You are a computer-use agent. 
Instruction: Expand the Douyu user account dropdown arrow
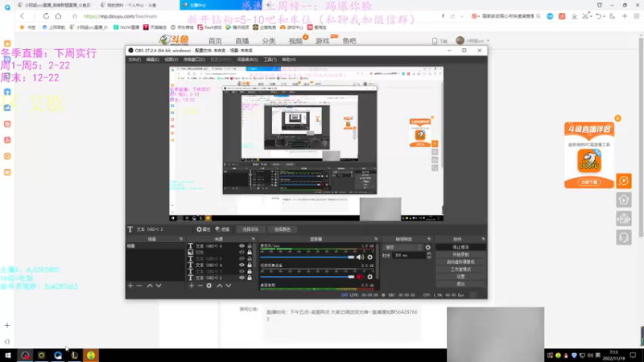(x=488, y=41)
